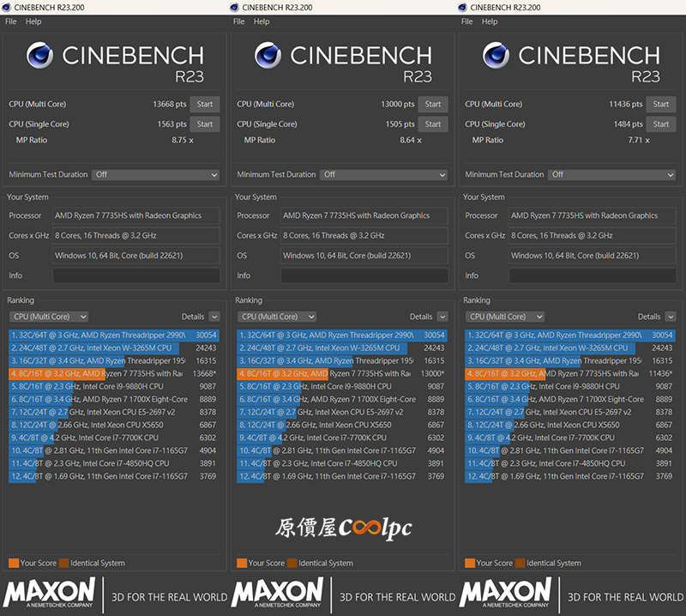This screenshot has width=686, height=616.
Task: Open the Help menu in the 13668 pts window
Action: (x=33, y=21)
